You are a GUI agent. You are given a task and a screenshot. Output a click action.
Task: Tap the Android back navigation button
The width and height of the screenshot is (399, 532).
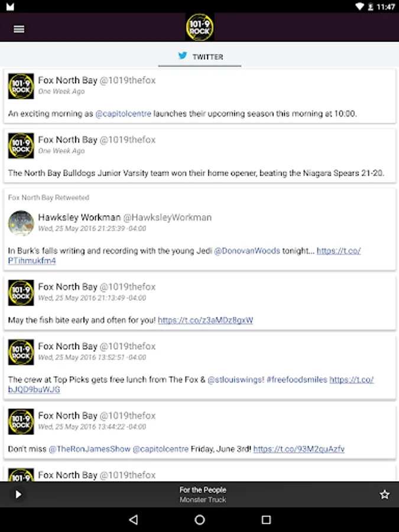[134, 520]
